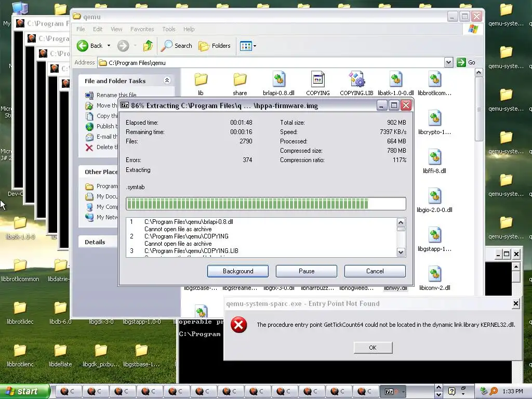Screen dimensions: 532x399
Task: Select libcrypto-1 dll file icon
Action: (435, 118)
